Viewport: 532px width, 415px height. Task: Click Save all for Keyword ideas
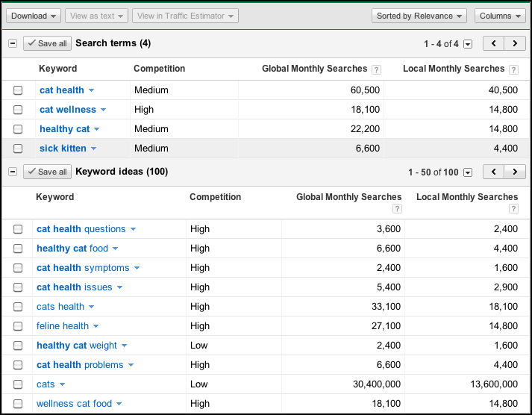47,172
